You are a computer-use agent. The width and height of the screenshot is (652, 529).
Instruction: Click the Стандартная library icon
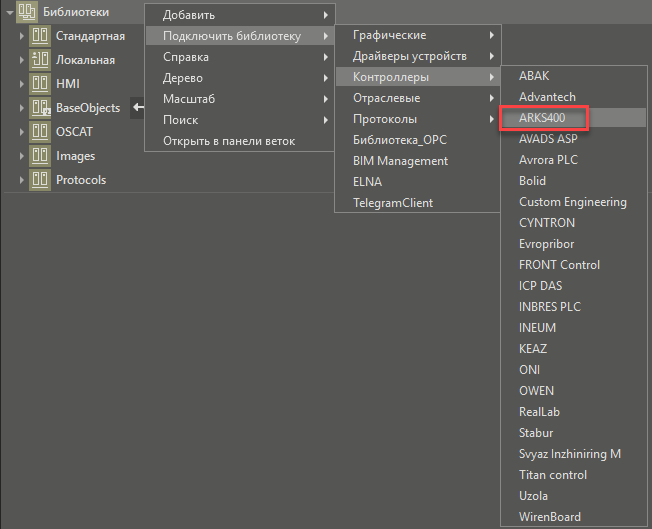pos(40,36)
